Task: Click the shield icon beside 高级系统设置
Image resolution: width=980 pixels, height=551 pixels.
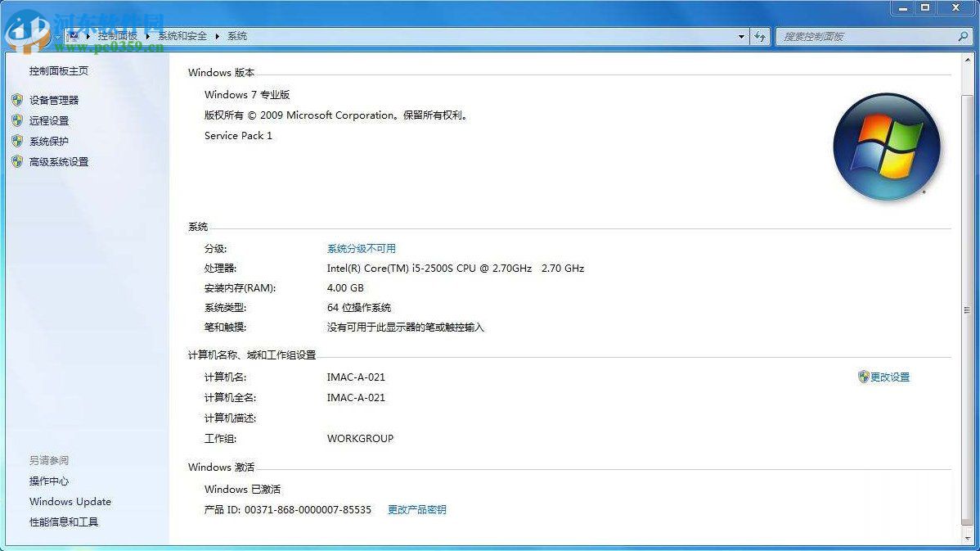Action: pos(18,161)
